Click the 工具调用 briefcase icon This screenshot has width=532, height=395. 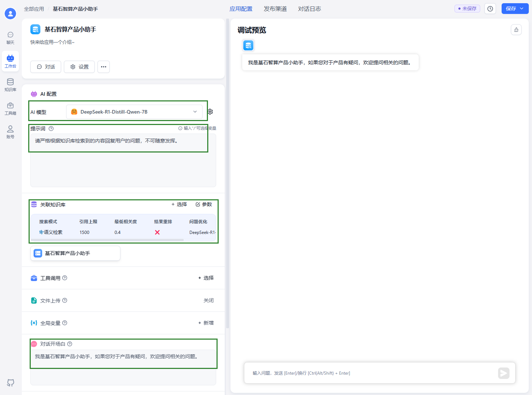tap(34, 278)
